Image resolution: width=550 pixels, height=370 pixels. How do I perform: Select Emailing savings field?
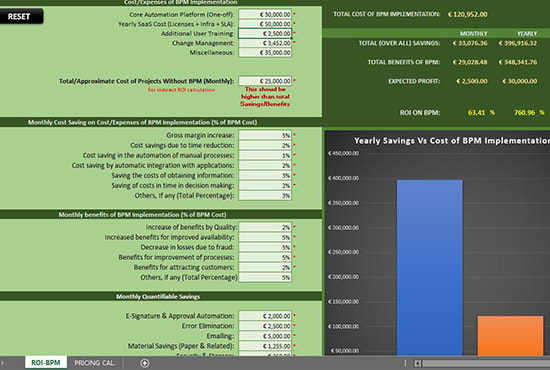(x=265, y=336)
